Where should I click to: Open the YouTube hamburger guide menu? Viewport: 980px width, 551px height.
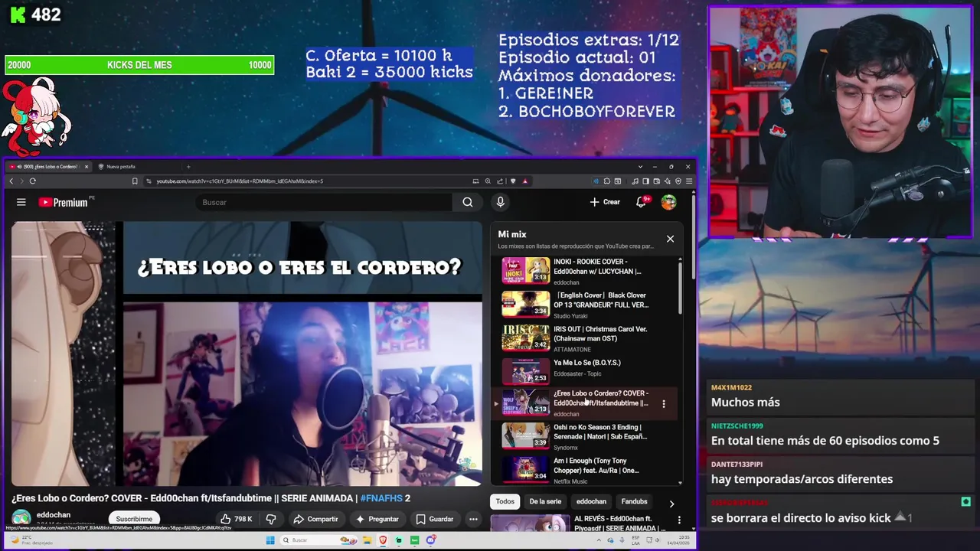pyautogui.click(x=21, y=202)
